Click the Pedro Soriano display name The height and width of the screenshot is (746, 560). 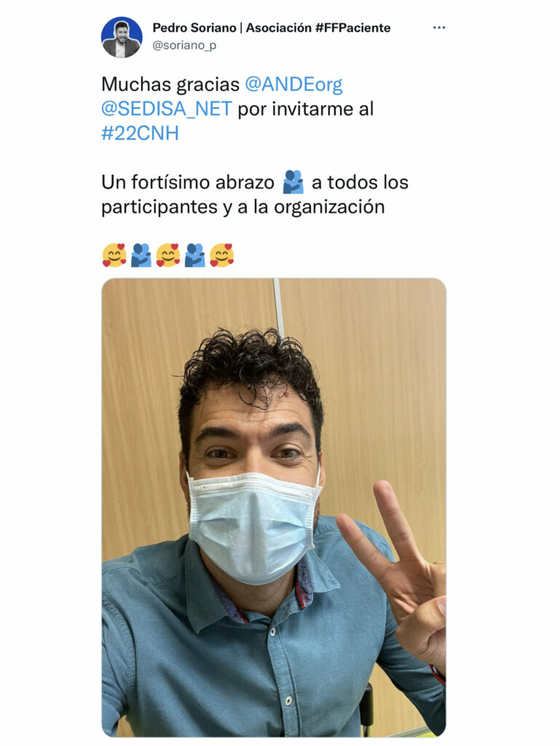coord(194,28)
